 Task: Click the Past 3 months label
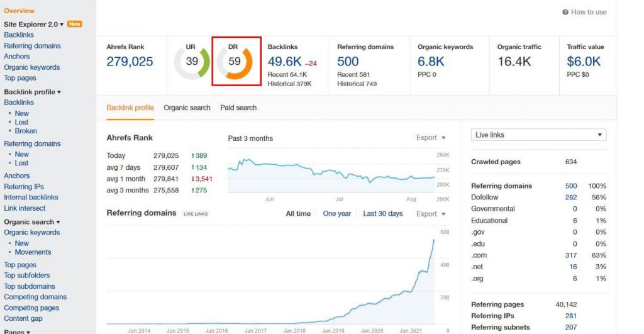[x=250, y=138]
